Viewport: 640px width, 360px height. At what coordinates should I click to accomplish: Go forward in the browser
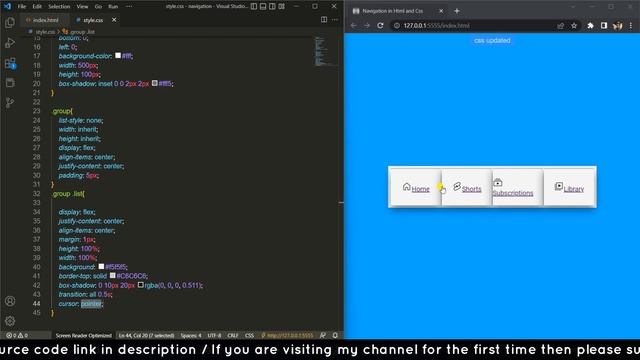tap(367, 25)
